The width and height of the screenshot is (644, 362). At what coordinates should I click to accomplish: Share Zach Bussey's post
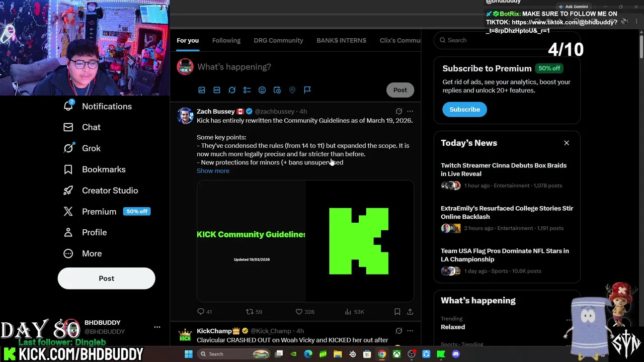(x=410, y=312)
